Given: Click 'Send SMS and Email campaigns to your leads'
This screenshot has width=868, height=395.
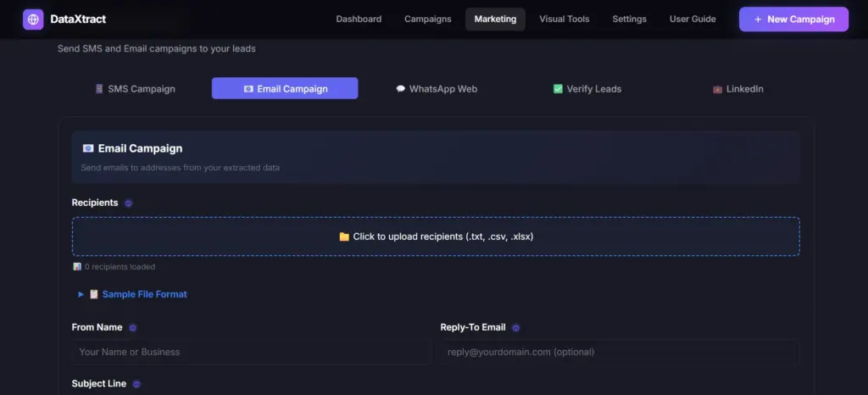Looking at the screenshot, I should coord(157,48).
